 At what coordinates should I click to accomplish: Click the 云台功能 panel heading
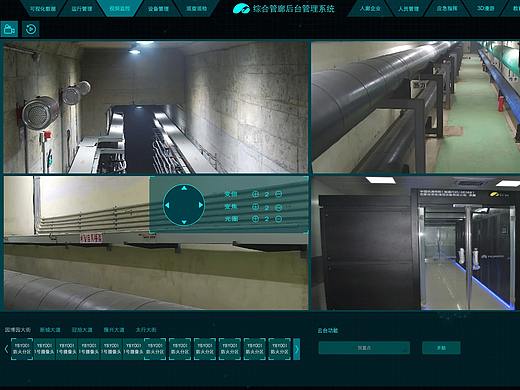[x=328, y=331]
